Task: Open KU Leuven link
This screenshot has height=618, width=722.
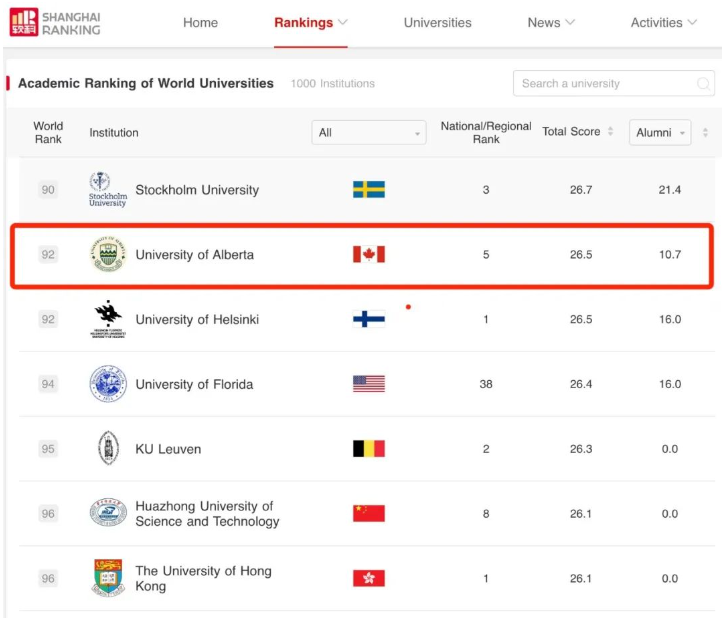Action: click(x=168, y=449)
